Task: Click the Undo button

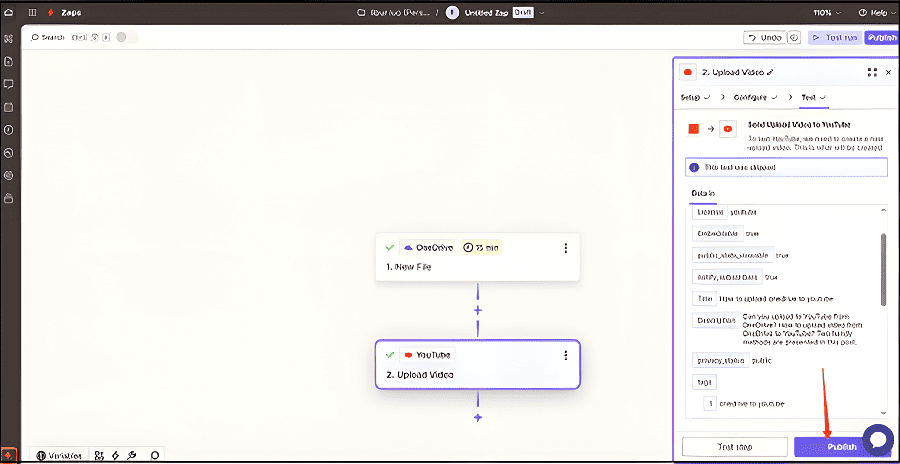Action: 764,37
